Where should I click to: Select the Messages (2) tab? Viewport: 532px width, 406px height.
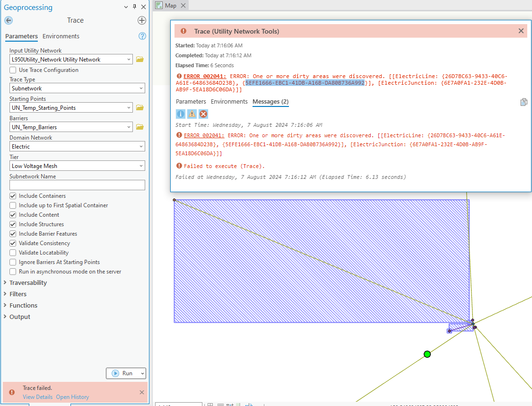coord(271,101)
